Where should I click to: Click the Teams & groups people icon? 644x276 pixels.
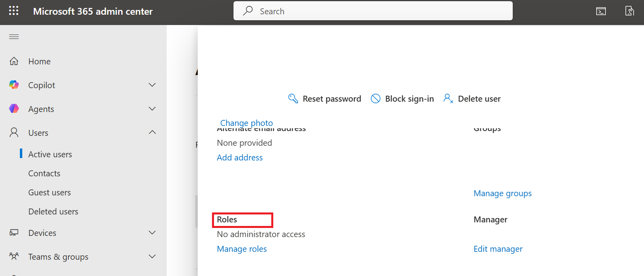point(14,257)
